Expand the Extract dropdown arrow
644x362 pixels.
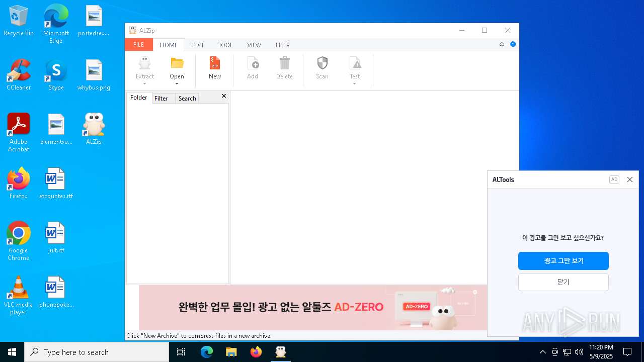[145, 84]
